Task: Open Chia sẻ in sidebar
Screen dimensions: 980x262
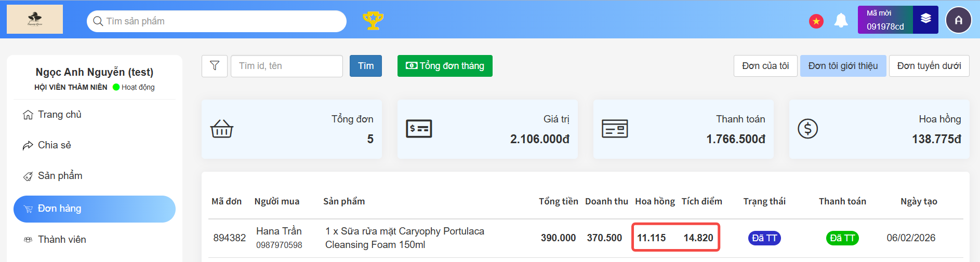Action: point(95,145)
